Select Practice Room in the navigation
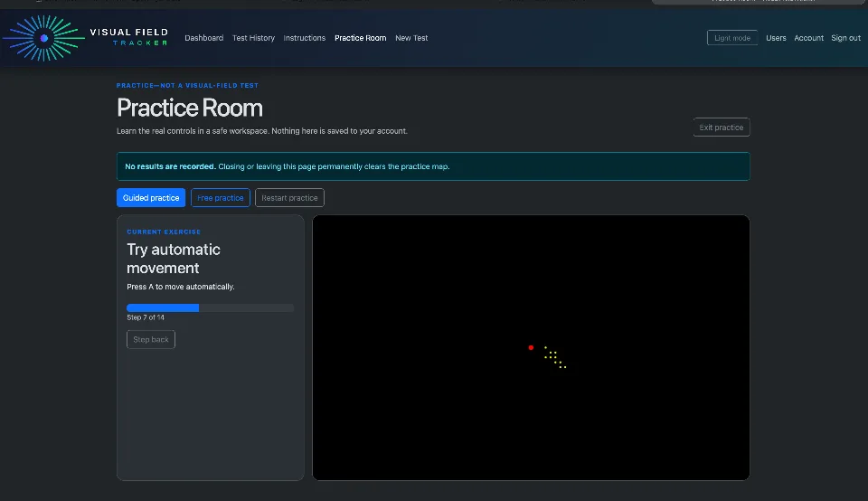868x501 pixels. tap(361, 38)
